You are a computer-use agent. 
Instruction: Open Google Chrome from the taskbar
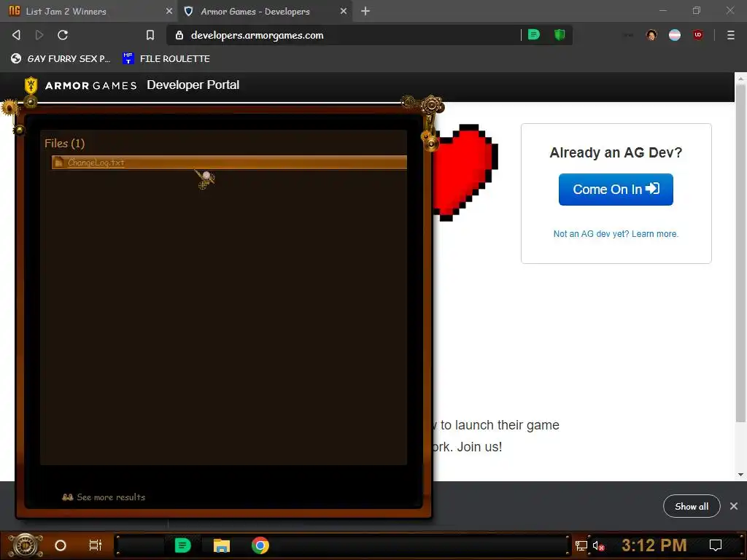click(x=260, y=545)
